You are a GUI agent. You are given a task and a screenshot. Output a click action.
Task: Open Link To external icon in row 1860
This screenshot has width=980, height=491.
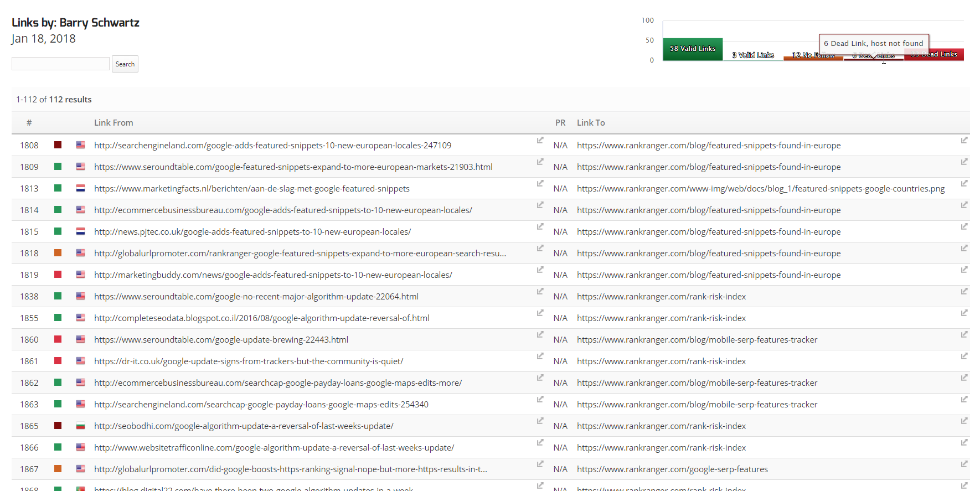(x=964, y=334)
